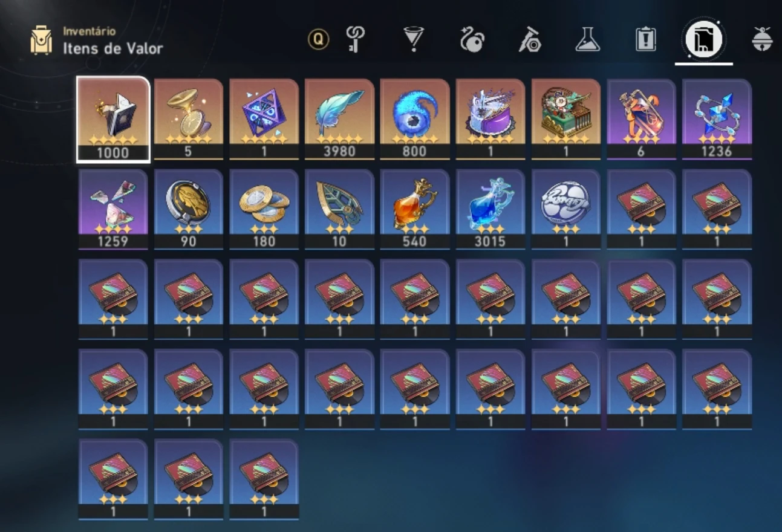Viewport: 782px width, 532px height.
Task: Open the bell icon tab
Action: [762, 40]
